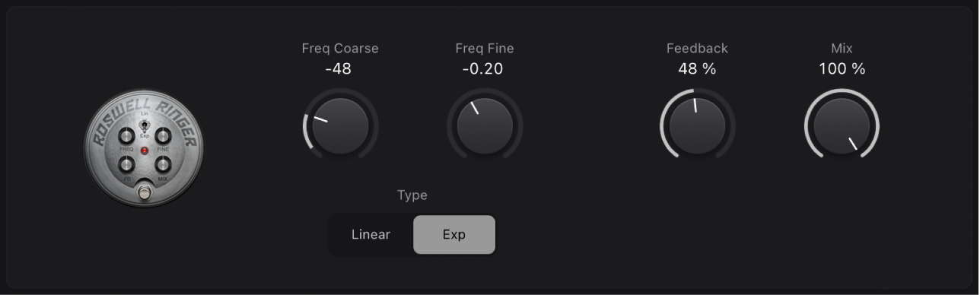Click the Feedback knob

[x=698, y=126]
